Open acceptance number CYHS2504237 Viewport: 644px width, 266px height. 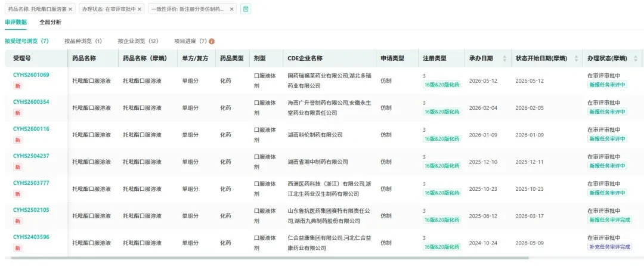point(31,156)
